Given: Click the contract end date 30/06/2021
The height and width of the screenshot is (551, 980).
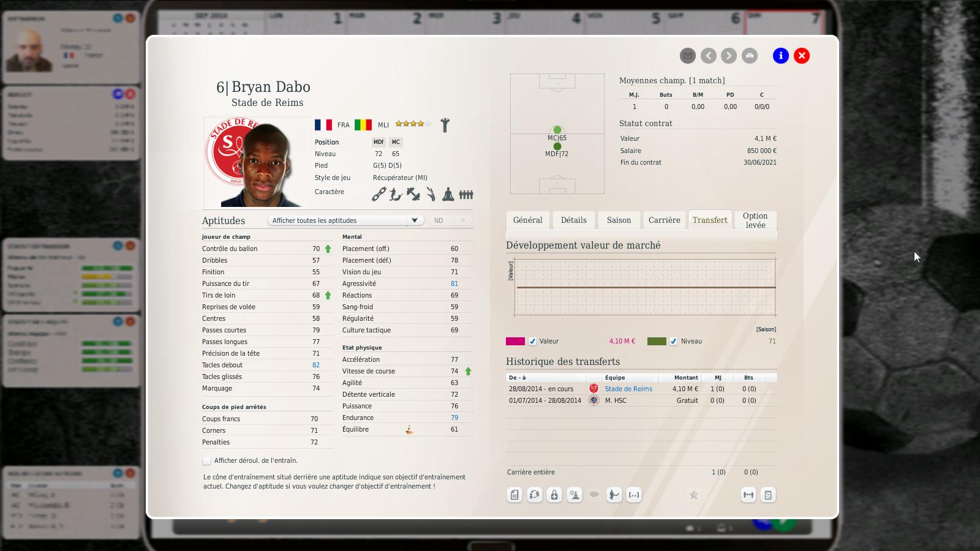Looking at the screenshot, I should pos(759,162).
